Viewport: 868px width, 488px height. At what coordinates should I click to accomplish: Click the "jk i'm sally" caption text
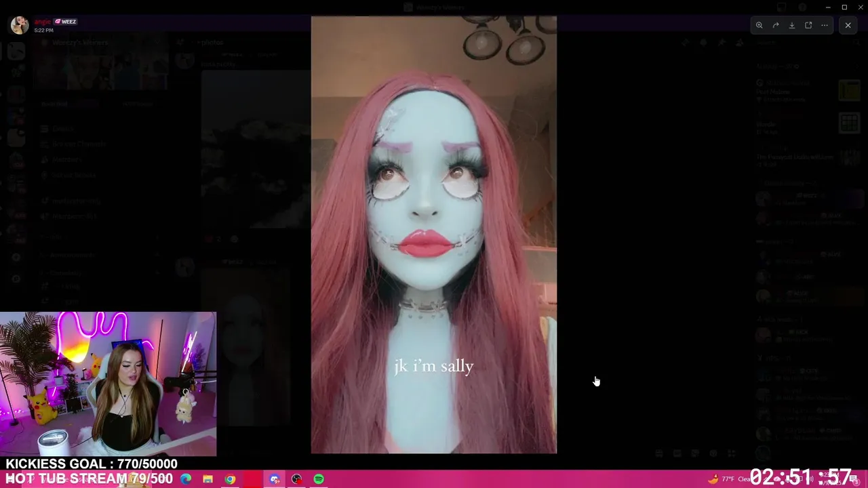click(x=434, y=366)
